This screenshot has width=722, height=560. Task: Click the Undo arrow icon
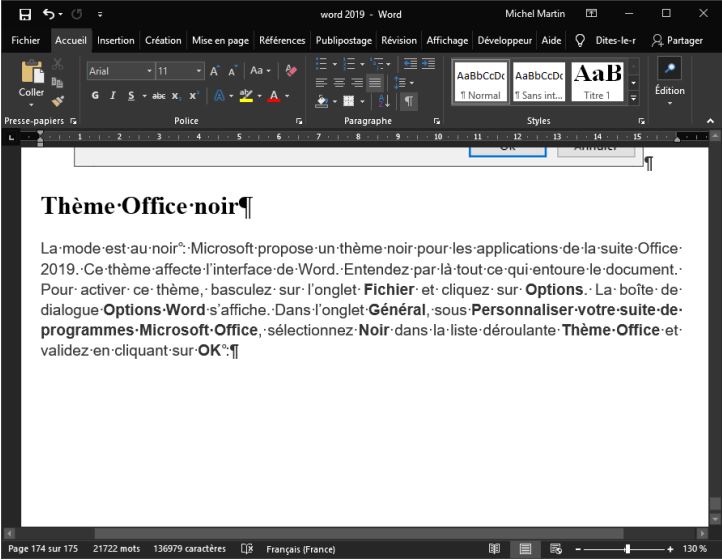[47, 14]
